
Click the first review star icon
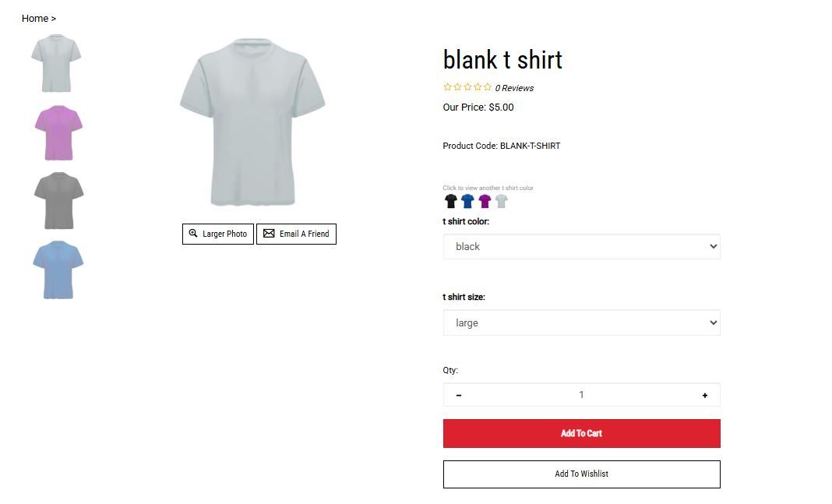[x=447, y=87]
